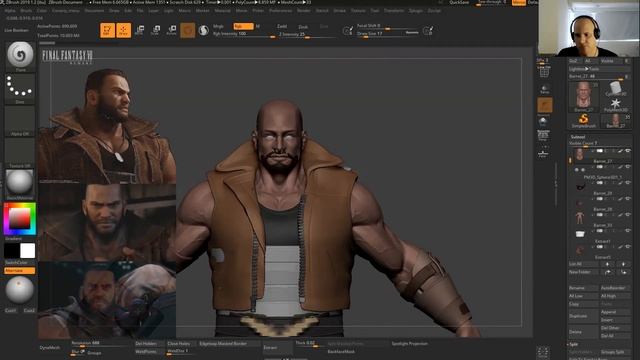Toggle the Line Fill polyframe icon
The image size is (640, 360).
coord(544,71)
